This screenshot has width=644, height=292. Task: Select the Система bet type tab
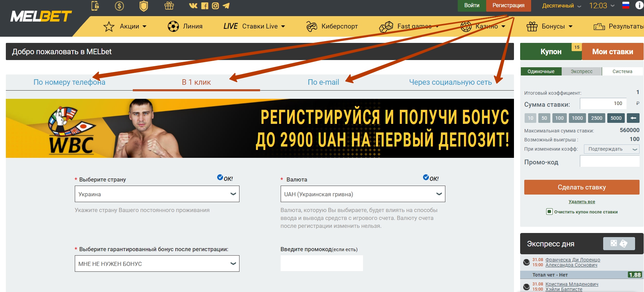(622, 71)
